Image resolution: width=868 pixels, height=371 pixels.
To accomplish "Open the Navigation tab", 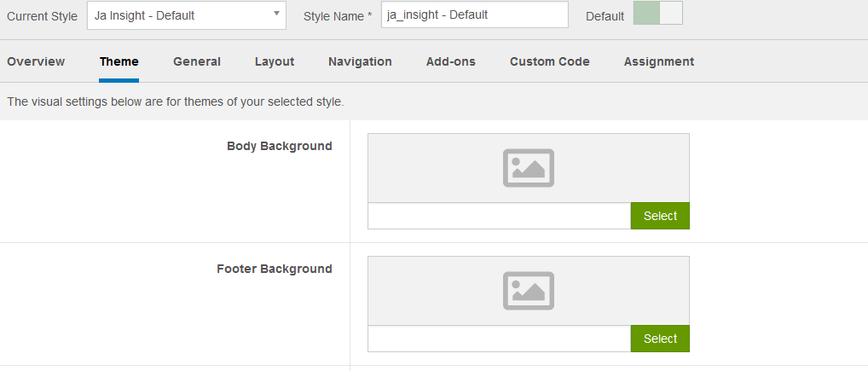I will (x=360, y=61).
